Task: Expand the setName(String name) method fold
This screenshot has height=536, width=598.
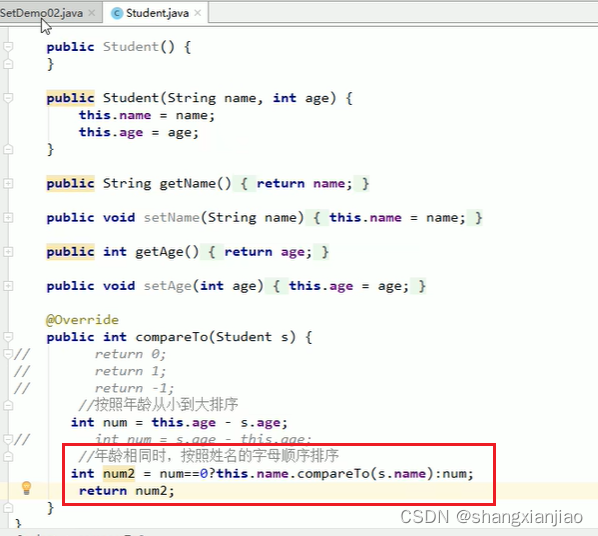Action: (8, 217)
